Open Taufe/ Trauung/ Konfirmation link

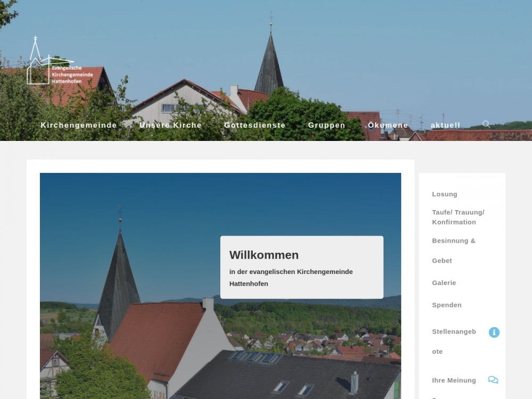458,217
